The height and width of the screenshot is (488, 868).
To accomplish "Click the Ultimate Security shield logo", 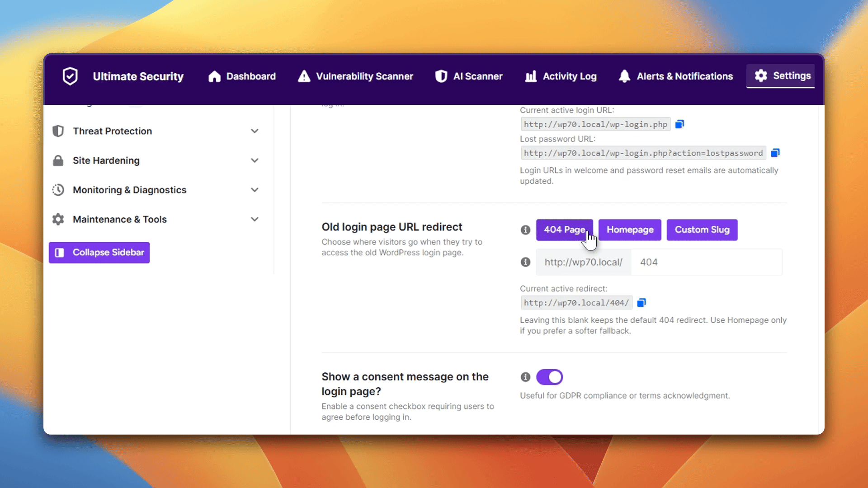I will [70, 76].
